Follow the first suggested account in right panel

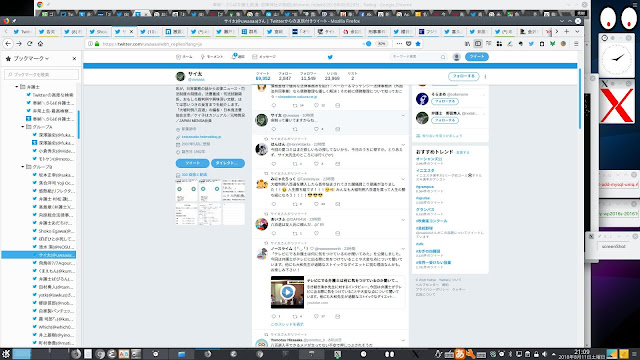tap(445, 101)
